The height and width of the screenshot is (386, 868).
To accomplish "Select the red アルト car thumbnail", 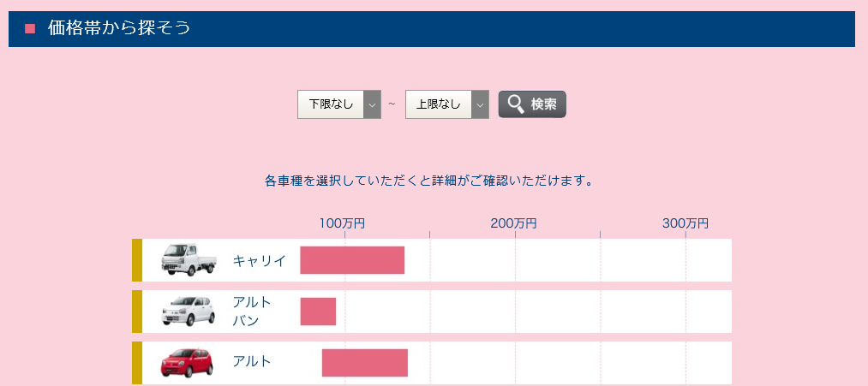I will 187,363.
